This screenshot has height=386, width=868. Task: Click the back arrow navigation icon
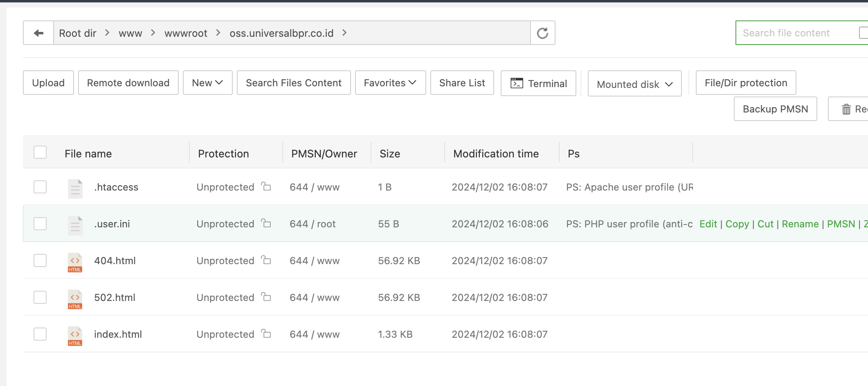pos(38,33)
